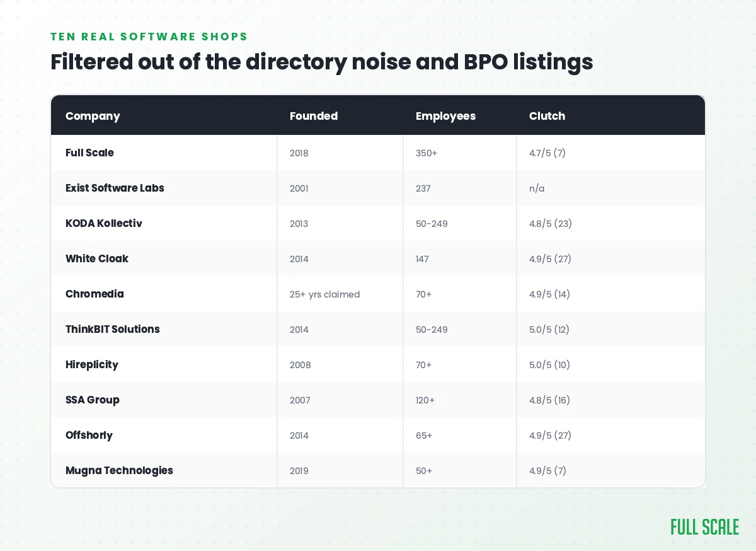Viewport: 756px width, 551px height.
Task: Select the ThinkBIT Solutions company cell
Action: (113, 329)
